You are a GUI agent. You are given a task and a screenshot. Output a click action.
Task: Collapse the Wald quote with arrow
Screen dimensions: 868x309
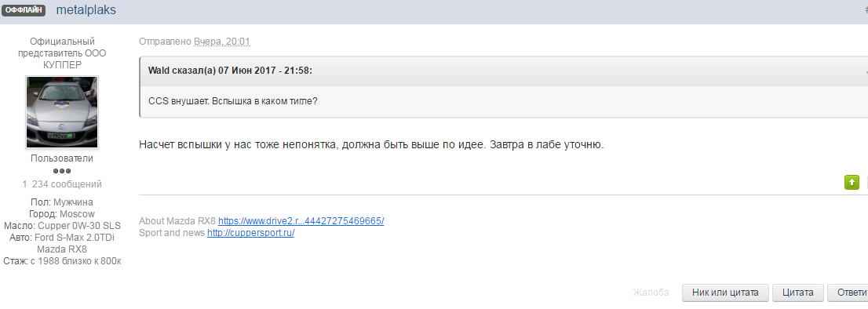pos(866,72)
